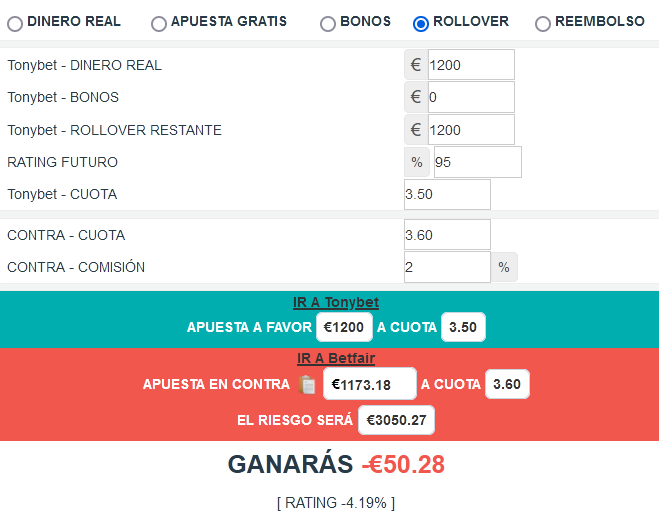The width and height of the screenshot is (659, 521).
Task: Click the Tonybet BONOS amount field
Action: (x=470, y=97)
